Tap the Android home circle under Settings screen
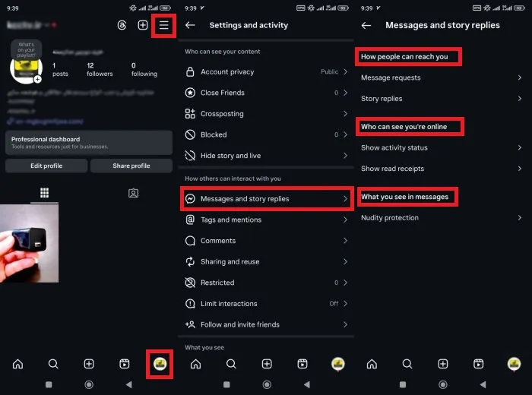This screenshot has height=395, width=532. (x=267, y=384)
